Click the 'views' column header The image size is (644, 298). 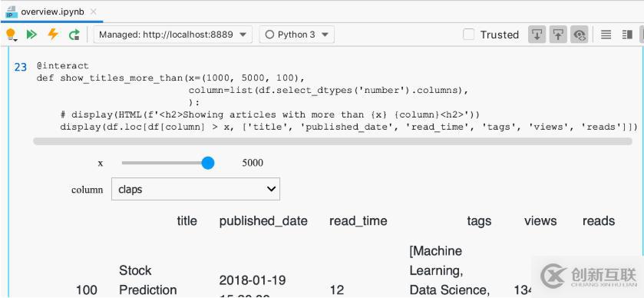(x=540, y=221)
